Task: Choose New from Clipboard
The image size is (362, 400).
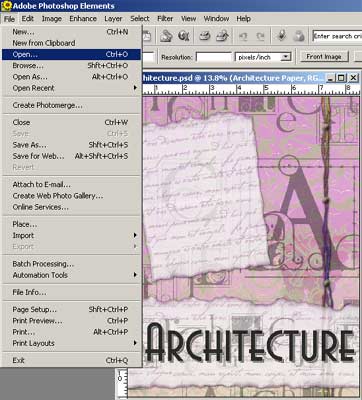Action: (71, 43)
